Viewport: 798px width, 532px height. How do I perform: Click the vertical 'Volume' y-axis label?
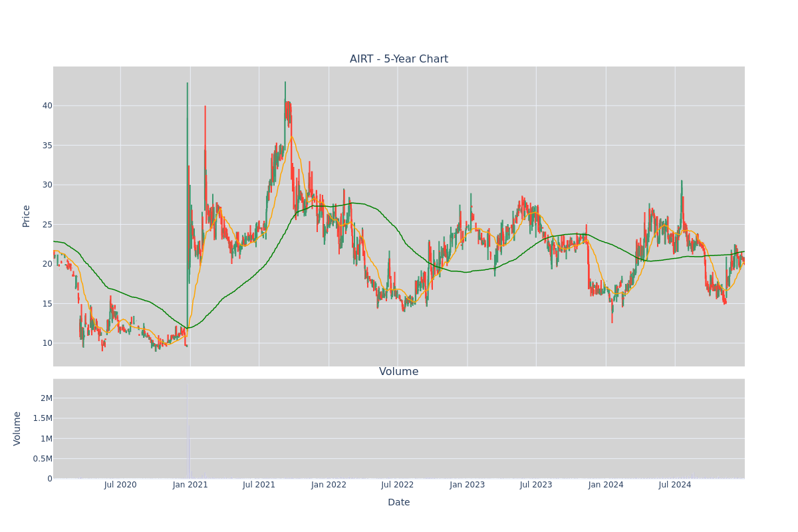tap(17, 428)
